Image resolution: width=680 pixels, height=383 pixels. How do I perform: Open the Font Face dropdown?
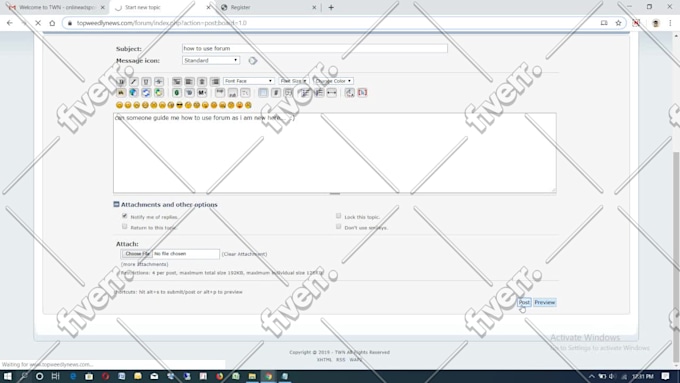click(x=248, y=81)
